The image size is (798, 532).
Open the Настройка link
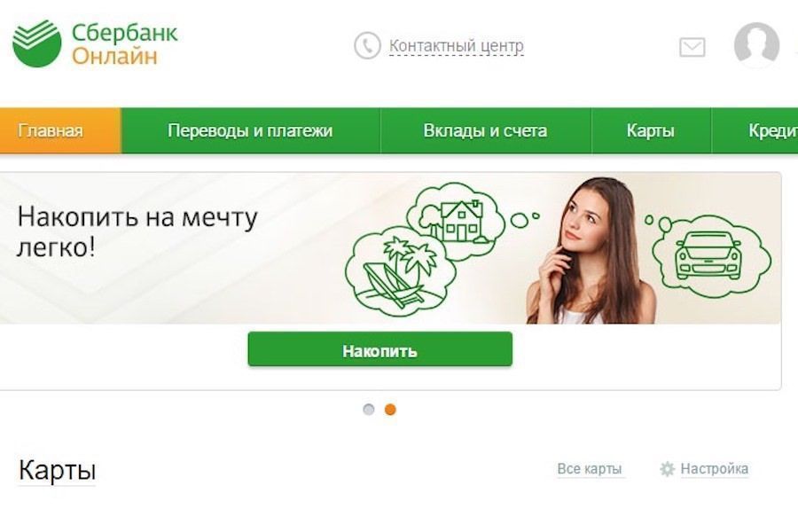tap(715, 469)
